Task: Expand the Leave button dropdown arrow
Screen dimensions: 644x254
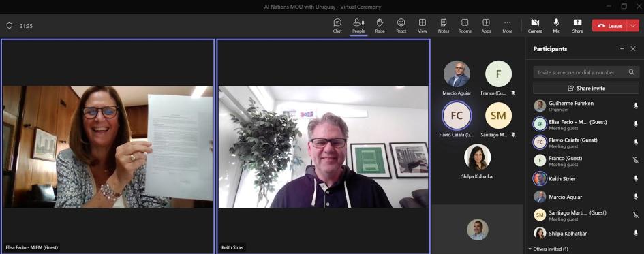Action: [x=633, y=25]
